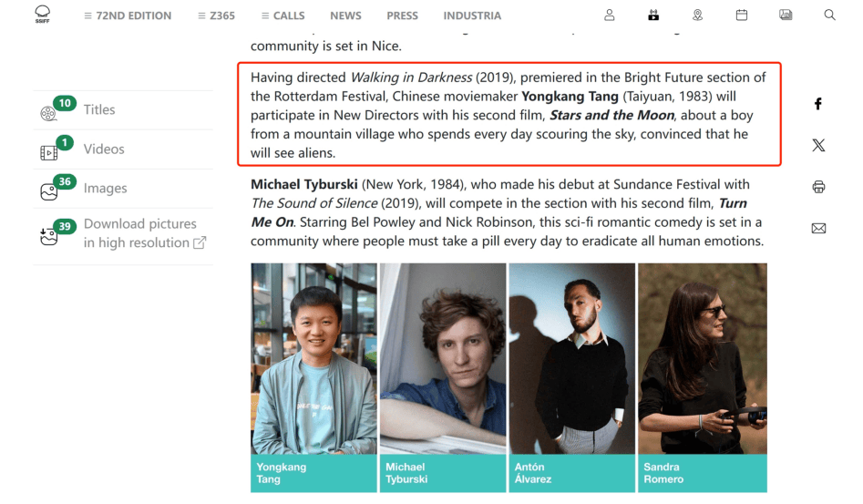Share on X icon
The height and width of the screenshot is (504, 863).
coord(818,145)
